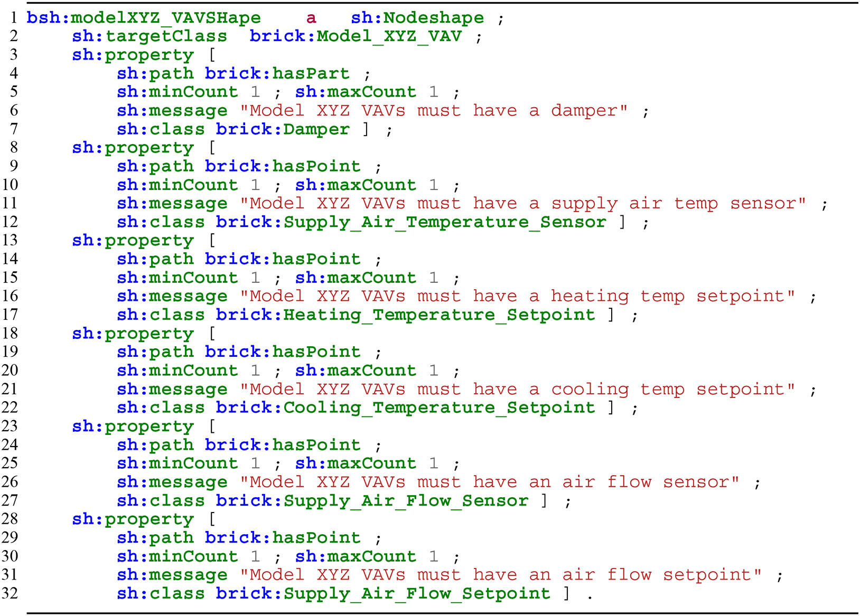Click the supply air temp sensor message text
860x616 pixels.
pyautogui.click(x=523, y=204)
